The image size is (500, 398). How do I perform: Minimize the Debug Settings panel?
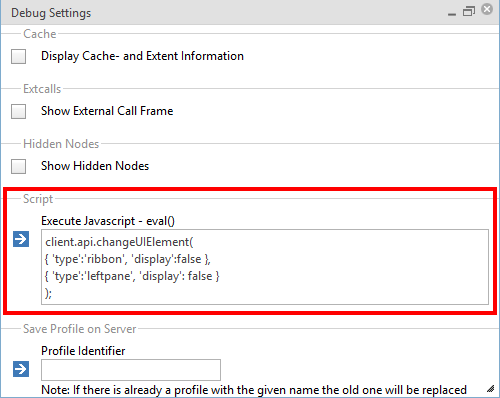(x=452, y=14)
